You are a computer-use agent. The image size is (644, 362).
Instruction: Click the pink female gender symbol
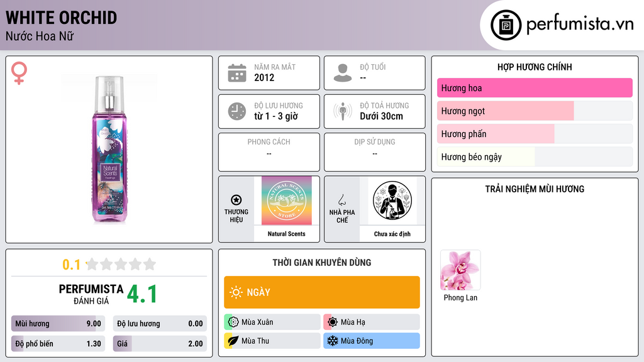(19, 73)
